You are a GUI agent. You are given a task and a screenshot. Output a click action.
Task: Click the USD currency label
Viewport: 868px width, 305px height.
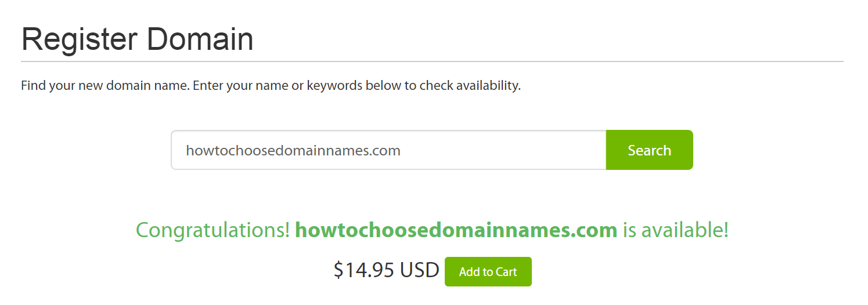point(420,270)
